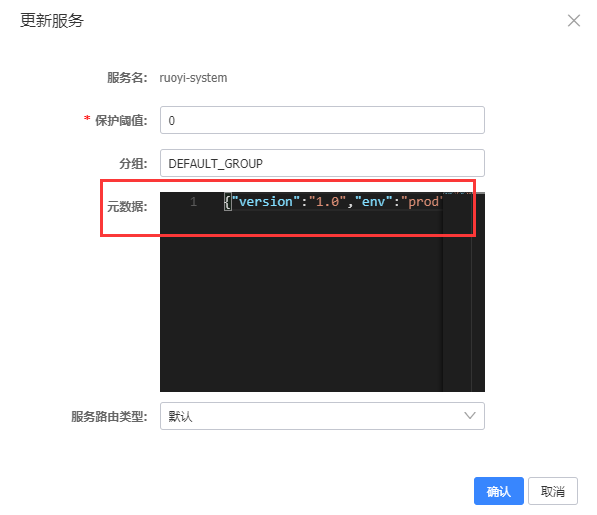Click the opening brace in the metadata editor
597x515 pixels.
point(228,202)
